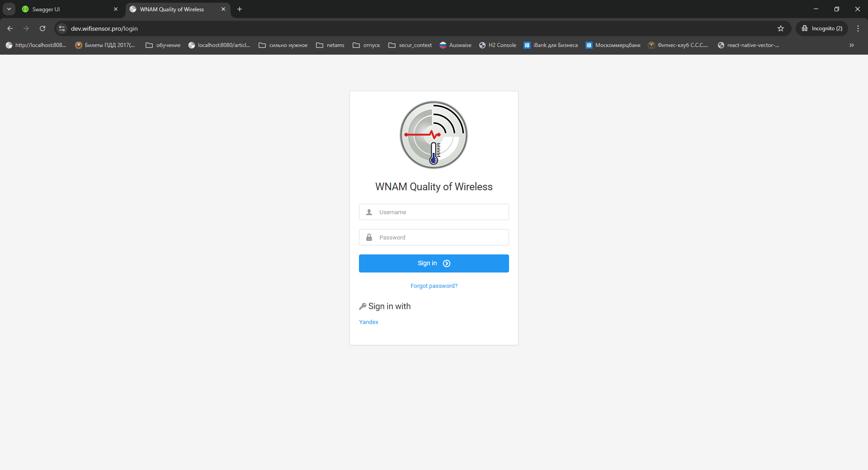Bookmark this page with star icon
This screenshot has height=470, width=868.
(780, 28)
